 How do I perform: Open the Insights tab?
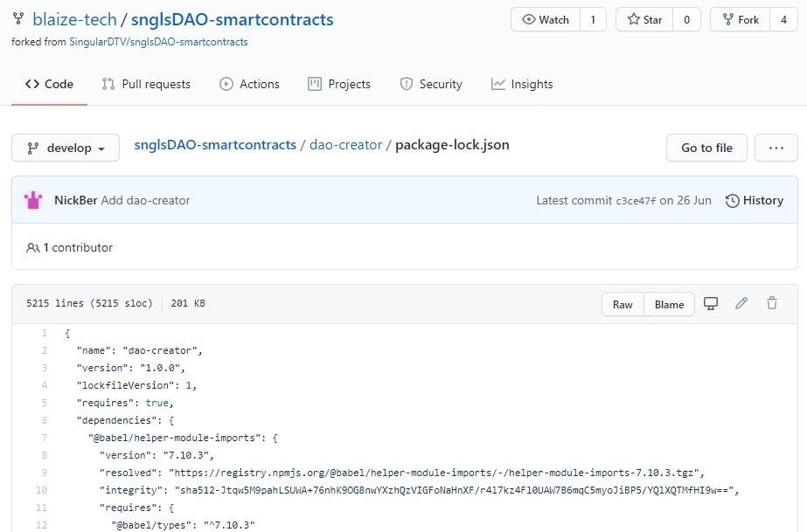pyautogui.click(x=522, y=84)
